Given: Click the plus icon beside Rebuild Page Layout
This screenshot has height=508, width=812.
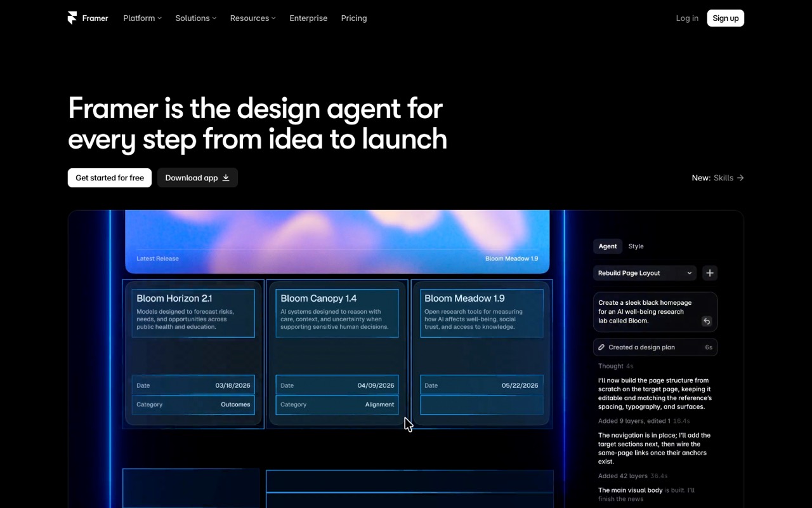Looking at the screenshot, I should [x=710, y=273].
